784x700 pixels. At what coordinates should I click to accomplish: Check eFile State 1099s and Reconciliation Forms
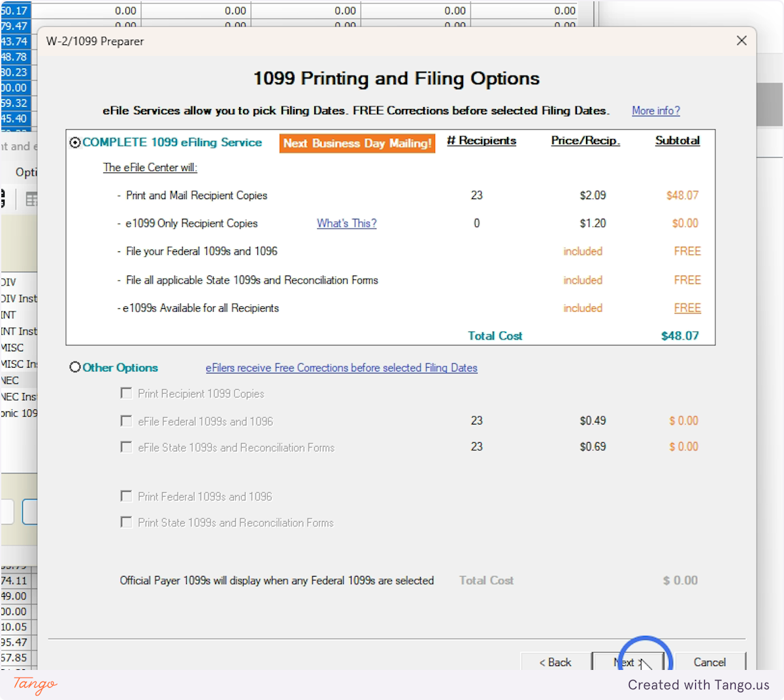click(126, 447)
